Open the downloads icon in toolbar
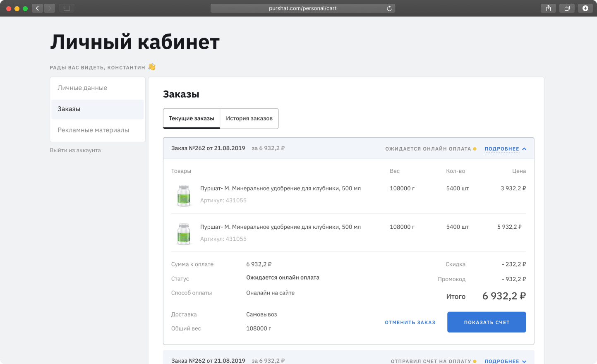The image size is (597, 364). pyautogui.click(x=585, y=8)
